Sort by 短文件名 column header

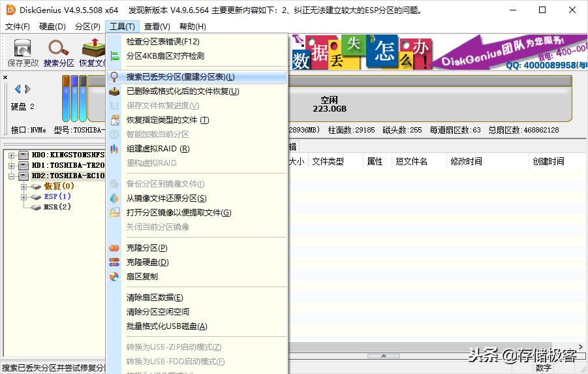coord(419,161)
